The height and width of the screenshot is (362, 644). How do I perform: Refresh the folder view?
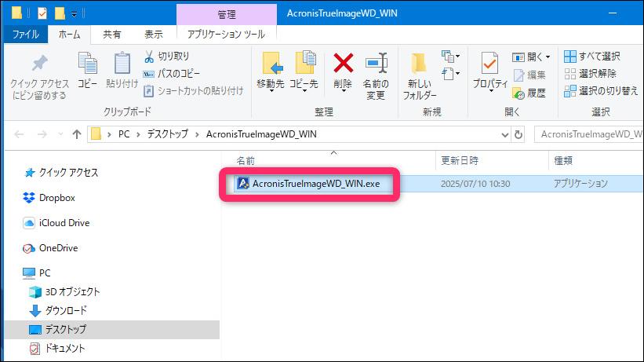pyautogui.click(x=518, y=134)
